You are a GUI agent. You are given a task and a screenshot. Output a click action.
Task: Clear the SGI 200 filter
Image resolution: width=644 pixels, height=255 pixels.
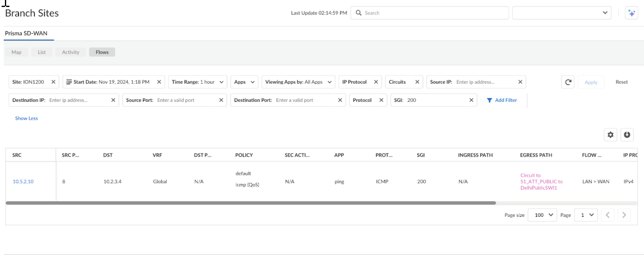click(x=471, y=100)
